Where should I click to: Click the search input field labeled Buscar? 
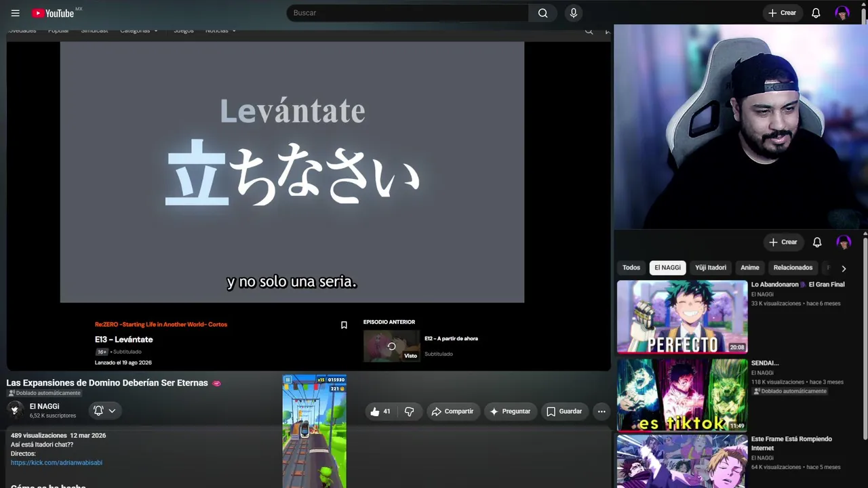pos(408,13)
